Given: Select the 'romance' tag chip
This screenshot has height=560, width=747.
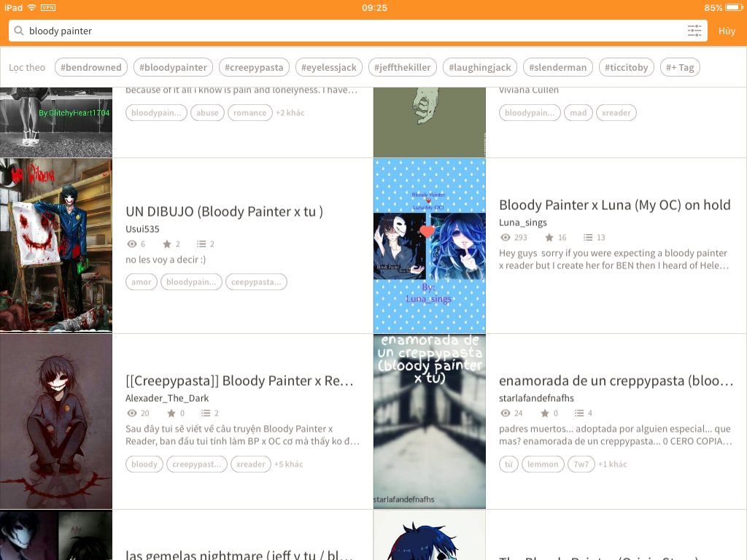Looking at the screenshot, I should 250,113.
